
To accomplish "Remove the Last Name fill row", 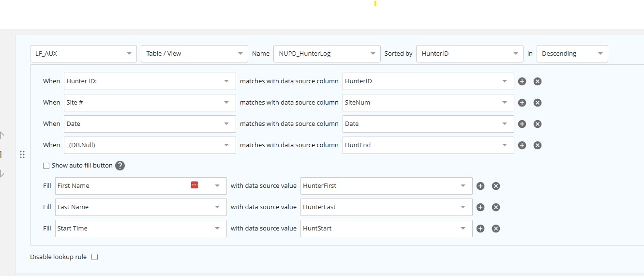I will tap(495, 207).
